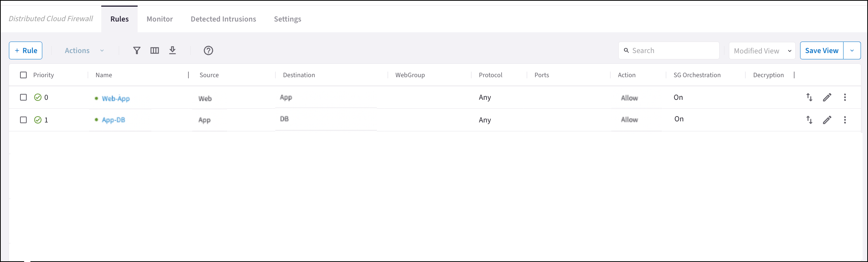Click Destination cell App in Web-App row

(x=286, y=98)
